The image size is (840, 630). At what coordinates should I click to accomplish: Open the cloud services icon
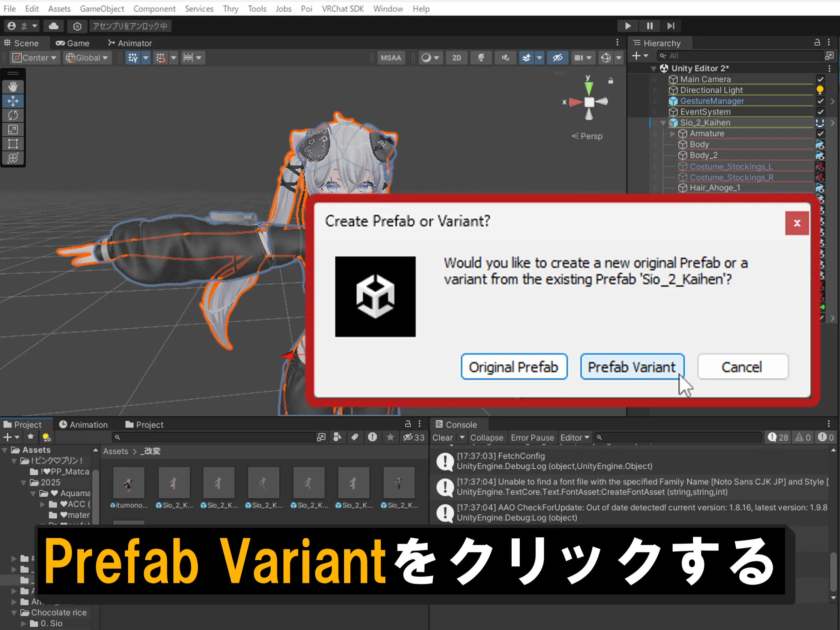tap(54, 26)
